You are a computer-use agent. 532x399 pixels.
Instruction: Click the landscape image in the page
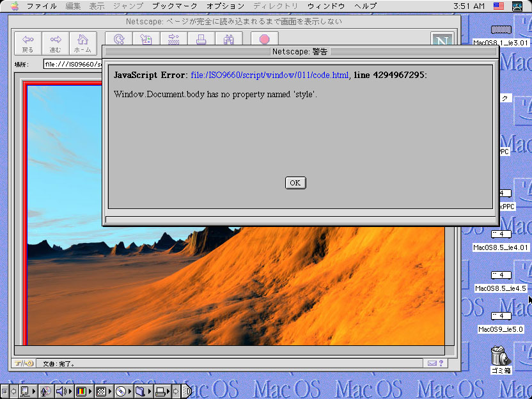tap(236, 286)
